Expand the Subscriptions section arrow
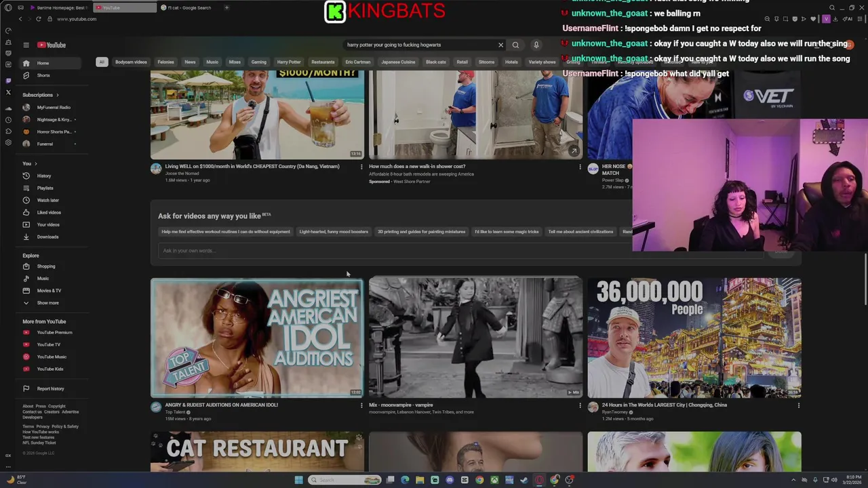Viewport: 868px width, 488px height. [x=57, y=95]
